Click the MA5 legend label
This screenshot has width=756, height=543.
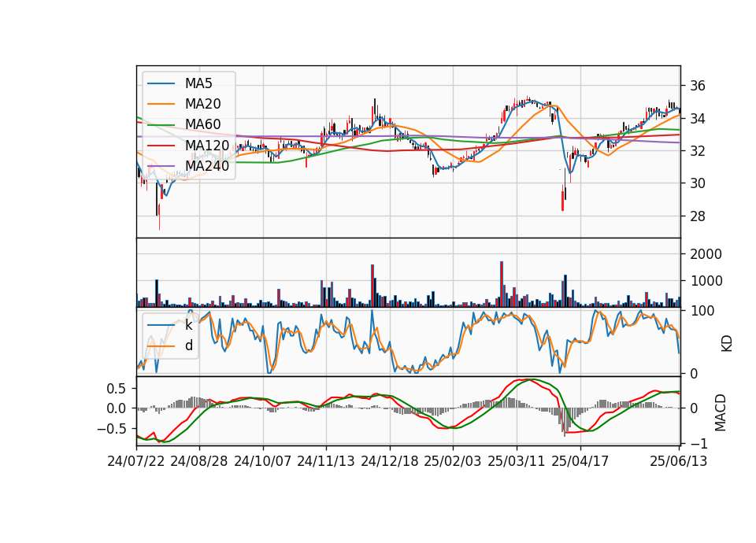click(198, 83)
